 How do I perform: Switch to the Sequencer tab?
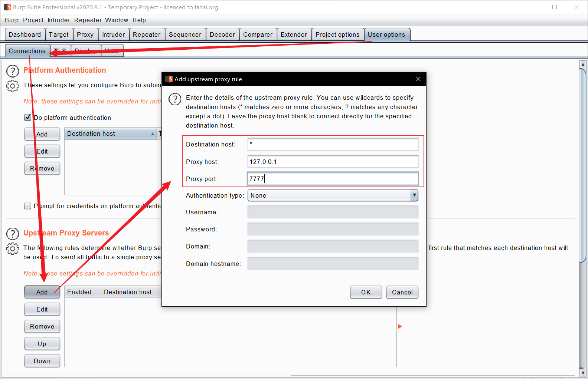pyautogui.click(x=185, y=34)
